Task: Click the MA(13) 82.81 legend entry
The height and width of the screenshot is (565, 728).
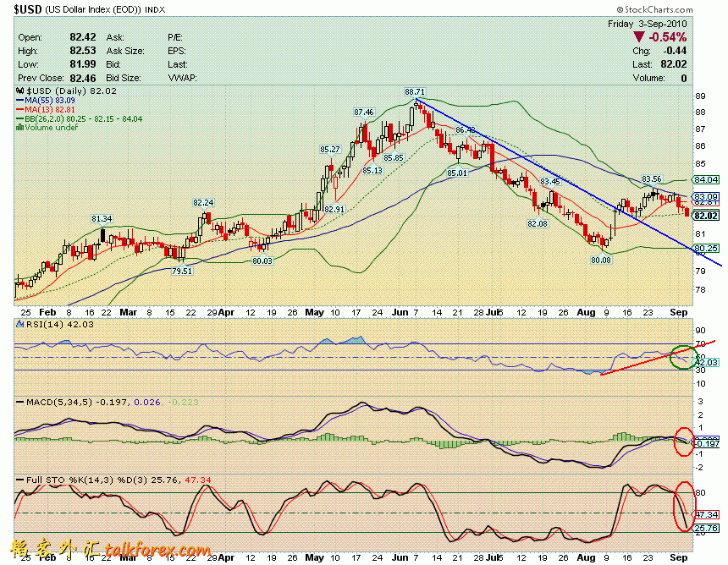Action: click(x=46, y=109)
